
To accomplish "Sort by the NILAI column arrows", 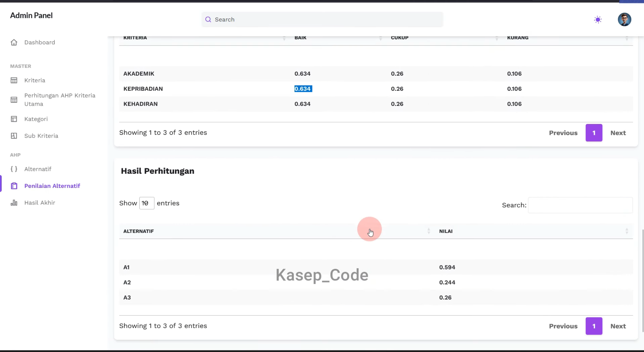I will tap(627, 231).
